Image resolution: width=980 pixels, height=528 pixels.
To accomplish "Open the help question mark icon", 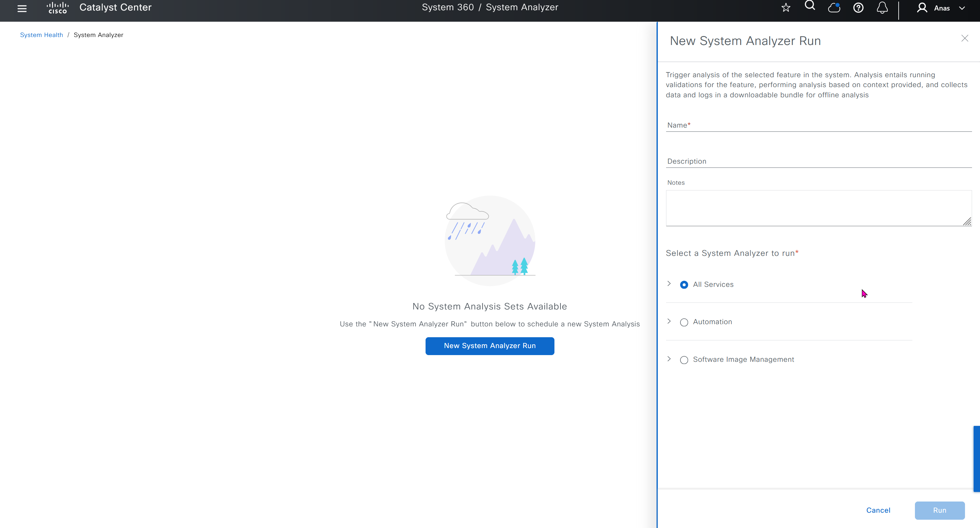I will 858,8.
